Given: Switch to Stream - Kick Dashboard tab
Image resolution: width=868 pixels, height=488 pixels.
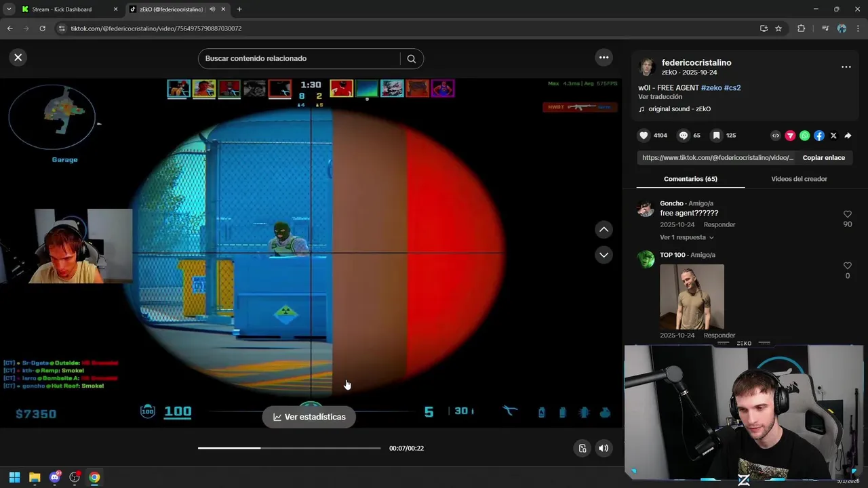Looking at the screenshot, I should pyautogui.click(x=62, y=9).
